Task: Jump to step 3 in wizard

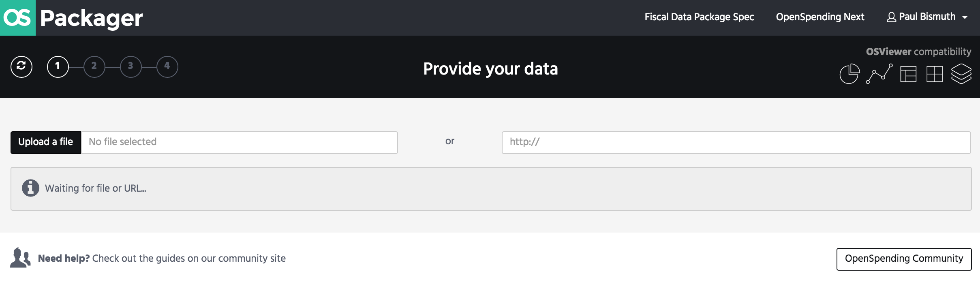Action: coord(131,67)
